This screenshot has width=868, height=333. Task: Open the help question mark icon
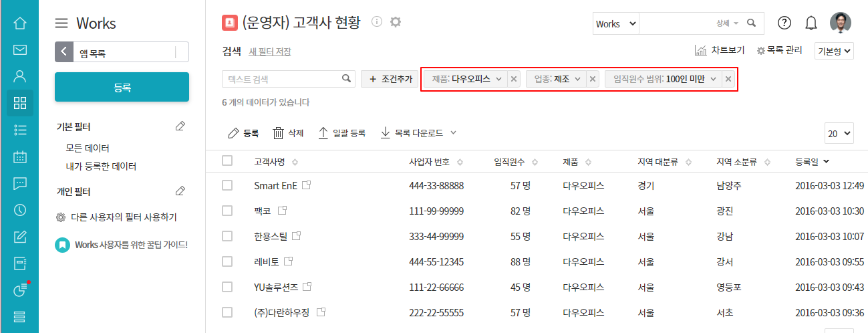tap(784, 23)
